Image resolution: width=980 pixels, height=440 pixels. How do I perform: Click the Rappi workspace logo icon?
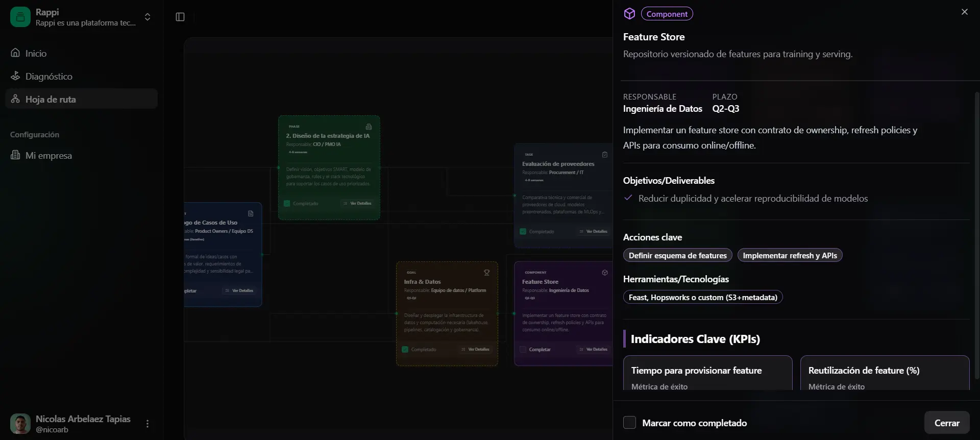coord(20,17)
